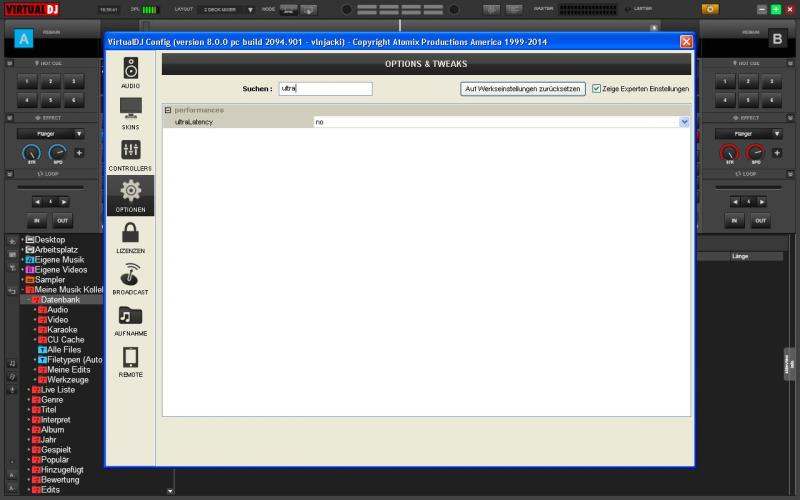
Task: Select Alle Files filter
Action: point(64,349)
